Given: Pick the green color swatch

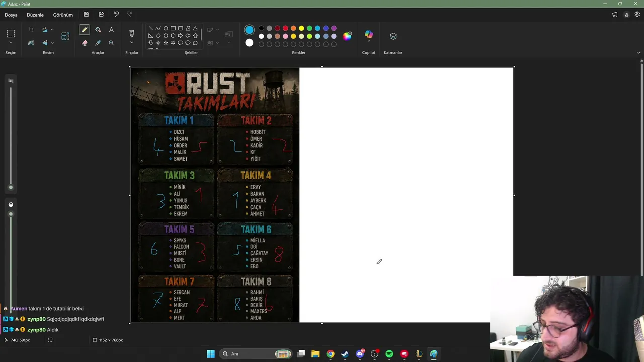Looking at the screenshot, I should [x=309, y=28].
